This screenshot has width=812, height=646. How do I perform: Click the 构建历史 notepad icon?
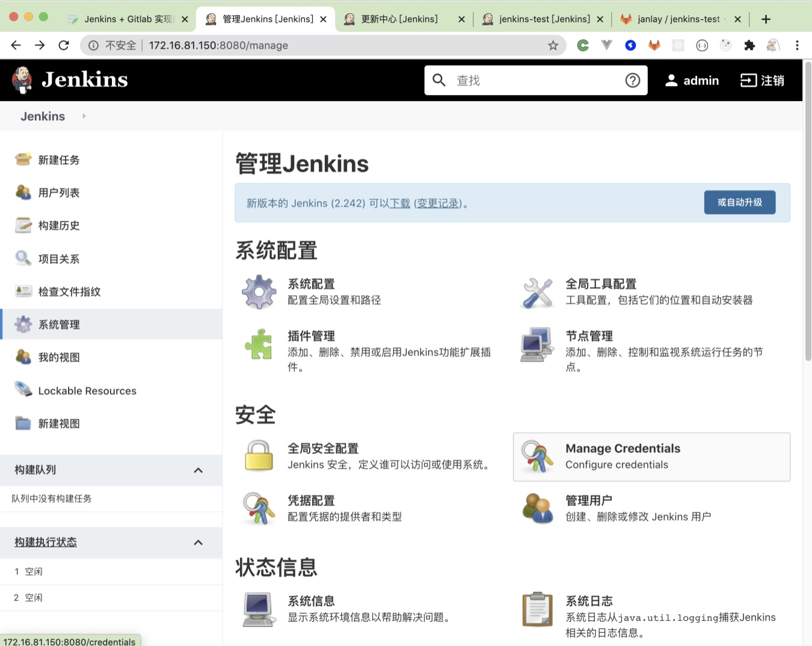[x=23, y=225]
